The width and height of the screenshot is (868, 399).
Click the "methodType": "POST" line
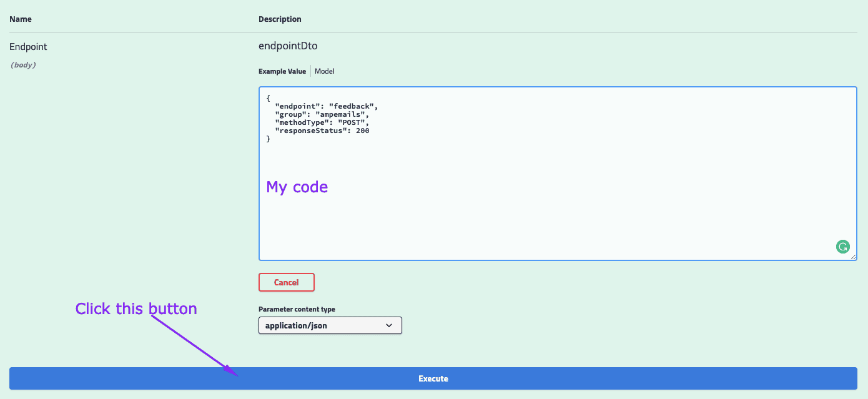(322, 122)
